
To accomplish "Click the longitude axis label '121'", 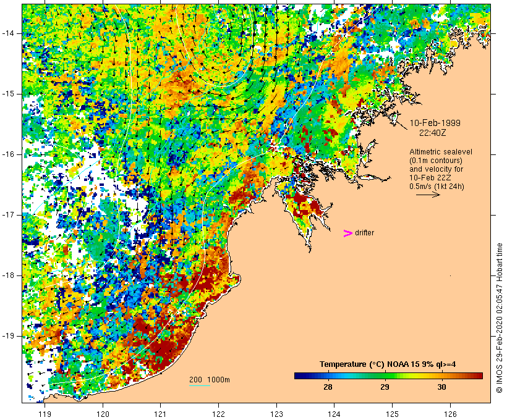I will [160, 414].
